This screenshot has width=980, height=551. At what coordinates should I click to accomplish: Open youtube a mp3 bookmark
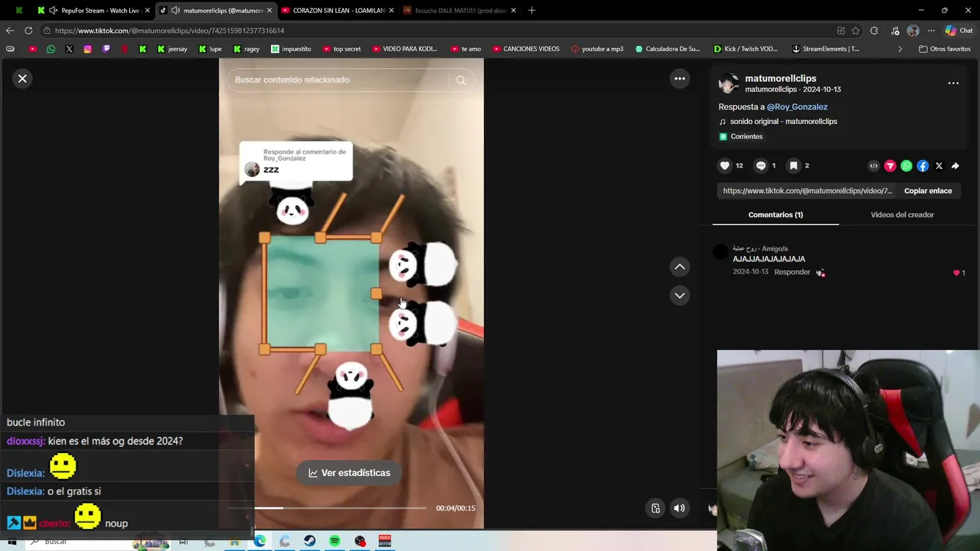click(596, 49)
